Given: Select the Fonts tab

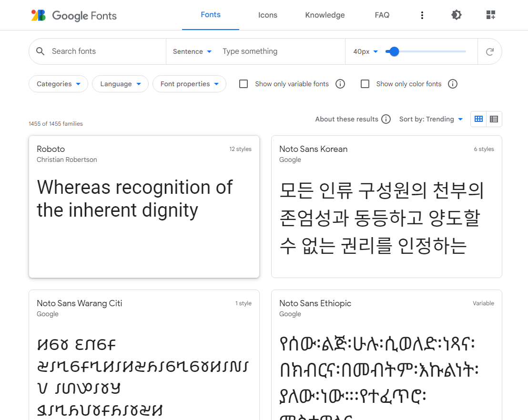Looking at the screenshot, I should [x=211, y=15].
